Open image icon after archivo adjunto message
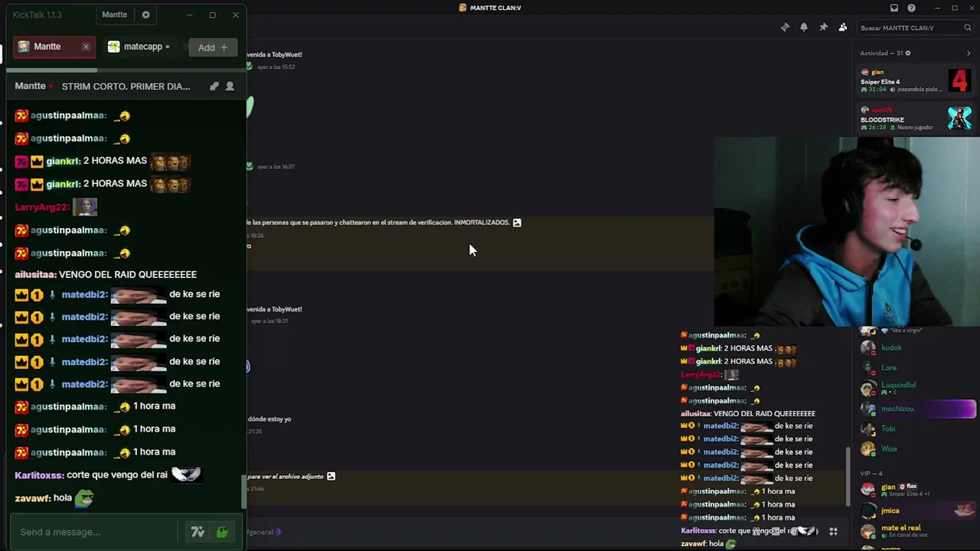Viewport: 980px width, 551px height. [331, 476]
